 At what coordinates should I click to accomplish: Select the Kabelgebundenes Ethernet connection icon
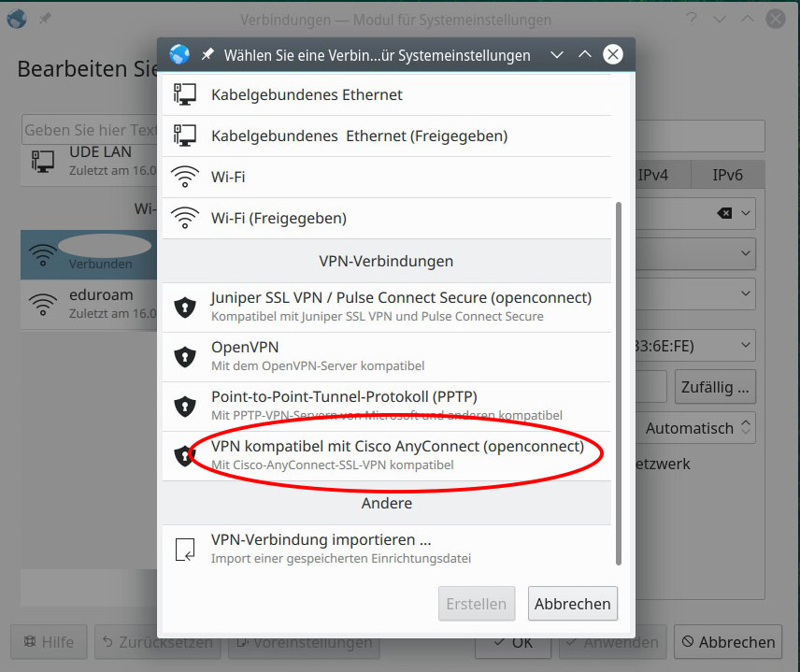coord(184,93)
